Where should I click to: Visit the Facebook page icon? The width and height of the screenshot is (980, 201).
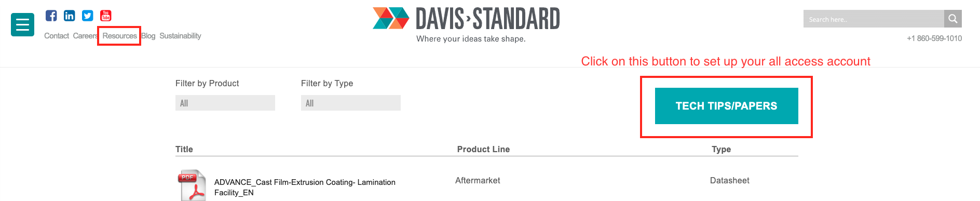[51, 16]
